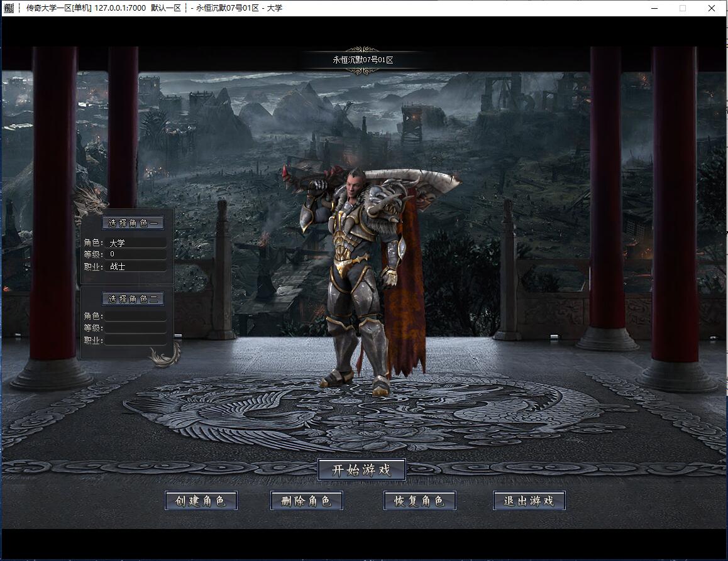Image resolution: width=728 pixels, height=561 pixels.
Task: Click the 开始游戏 start game button
Action: [361, 469]
